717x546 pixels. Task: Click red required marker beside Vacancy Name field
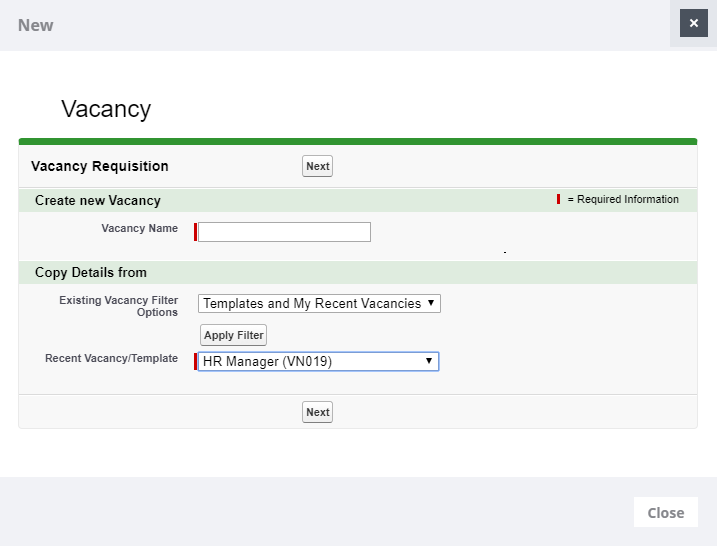click(196, 232)
